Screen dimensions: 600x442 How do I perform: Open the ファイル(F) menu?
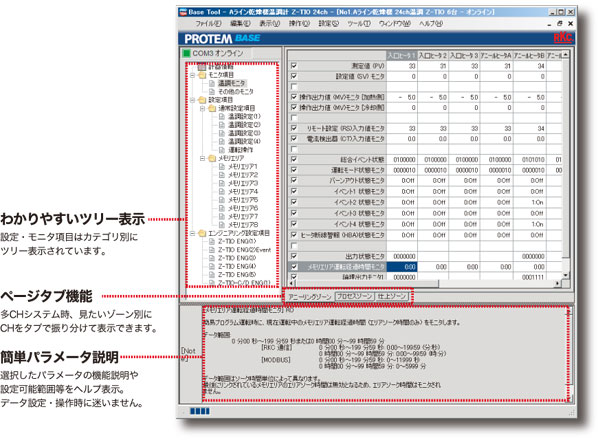[208, 24]
